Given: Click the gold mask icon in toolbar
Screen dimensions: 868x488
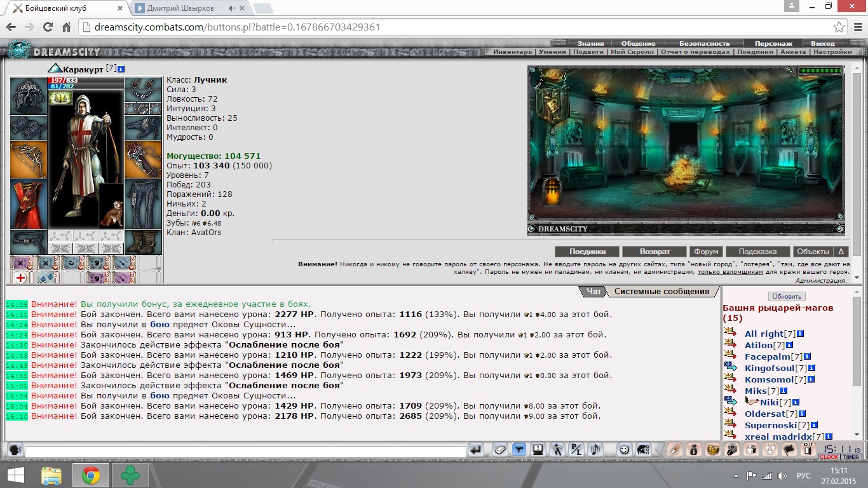Looking at the screenshot, I should pyautogui.click(x=712, y=450).
